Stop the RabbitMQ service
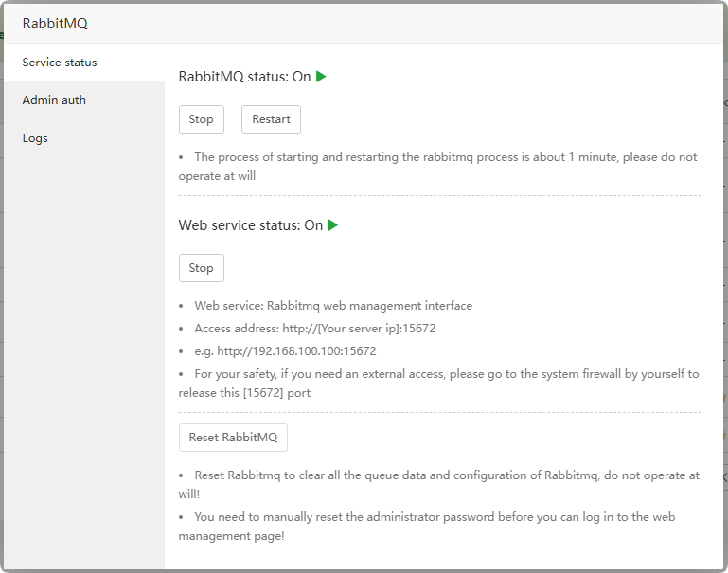 pos(201,119)
